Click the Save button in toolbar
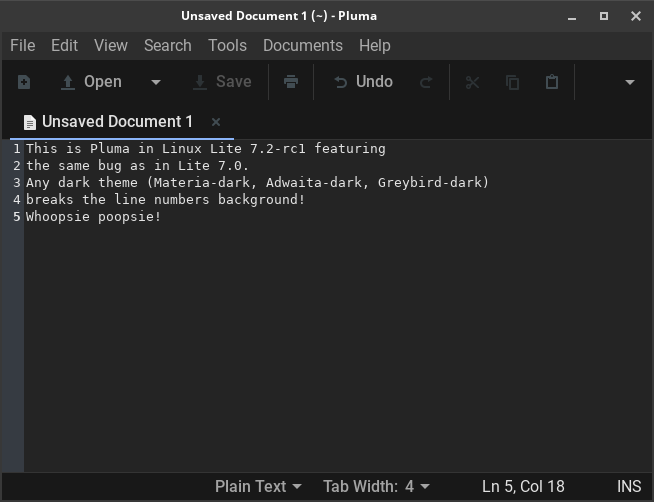654x502 pixels. tap(222, 82)
